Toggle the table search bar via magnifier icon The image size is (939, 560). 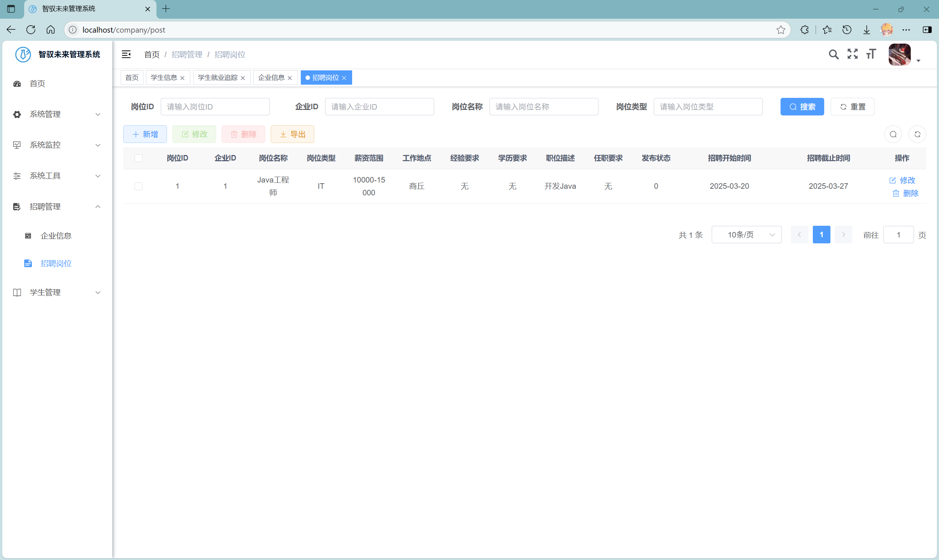coord(893,134)
